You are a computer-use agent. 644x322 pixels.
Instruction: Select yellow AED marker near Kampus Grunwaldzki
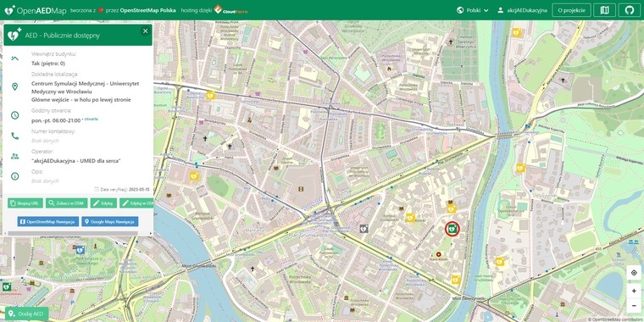[410, 217]
